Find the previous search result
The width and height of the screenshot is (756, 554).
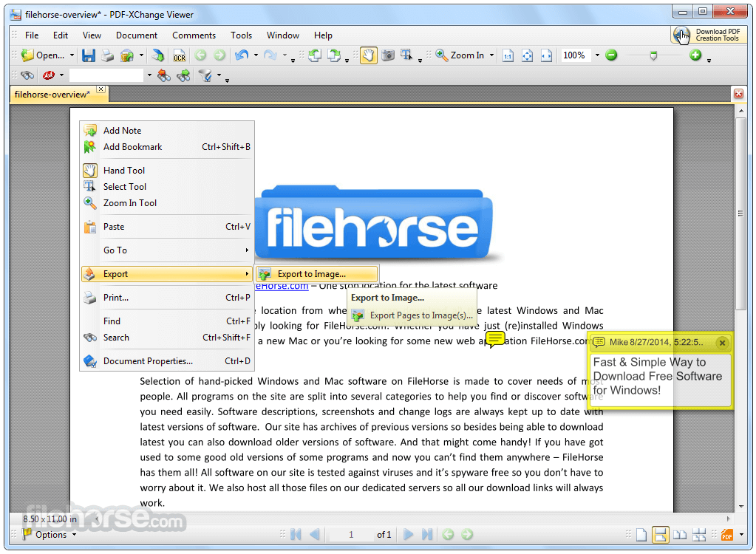164,75
